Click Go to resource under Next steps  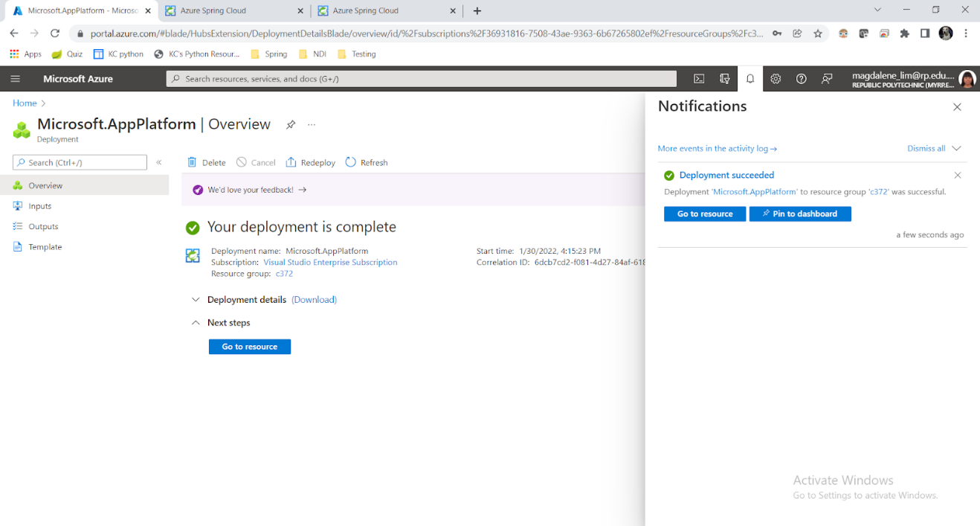pos(249,347)
